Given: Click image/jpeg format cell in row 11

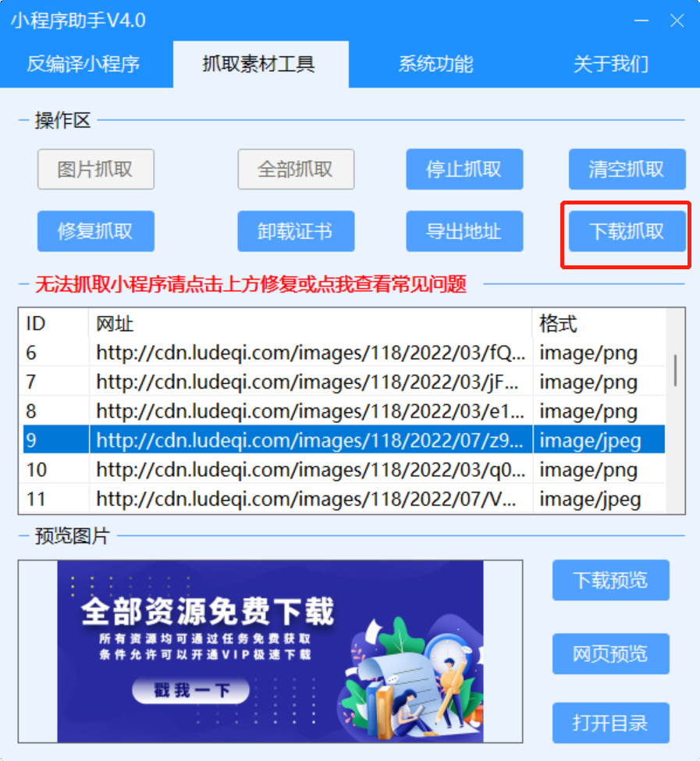Looking at the screenshot, I should [599, 499].
